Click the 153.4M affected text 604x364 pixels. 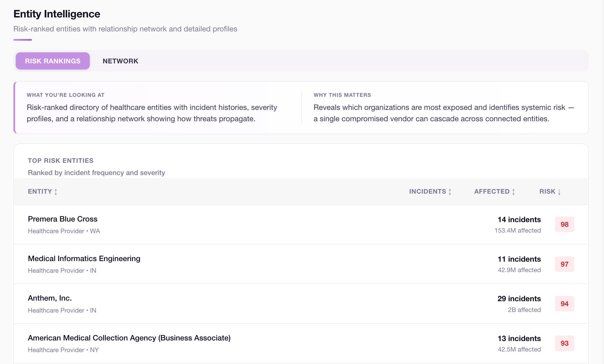click(517, 231)
